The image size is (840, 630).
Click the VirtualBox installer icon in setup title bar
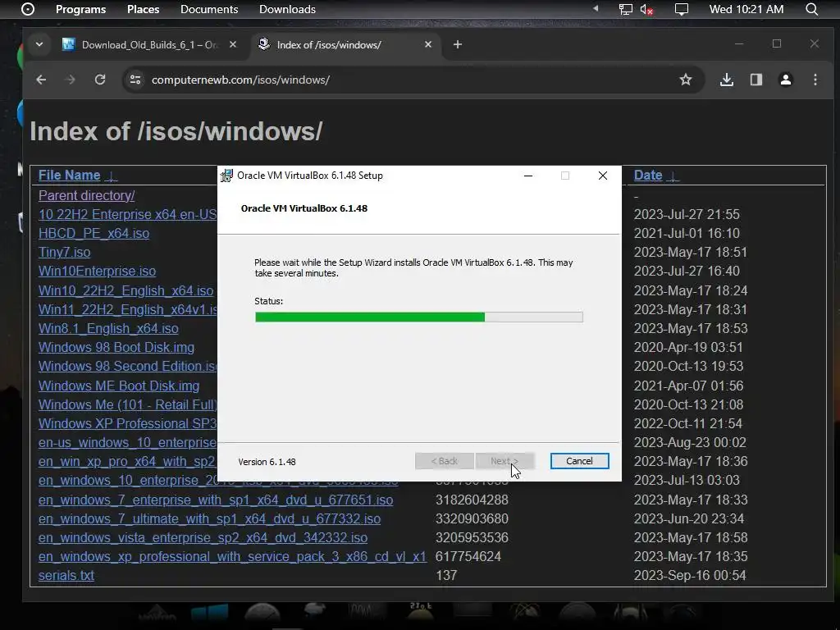tap(226, 176)
